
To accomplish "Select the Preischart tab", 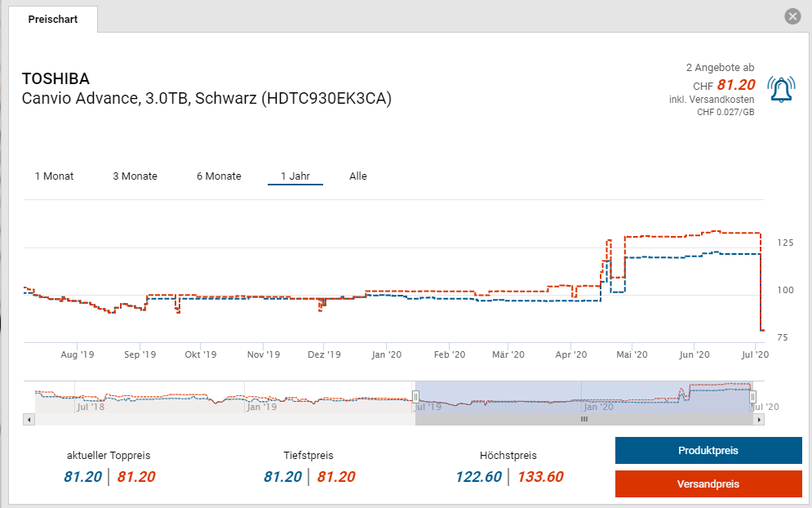I will click(53, 19).
